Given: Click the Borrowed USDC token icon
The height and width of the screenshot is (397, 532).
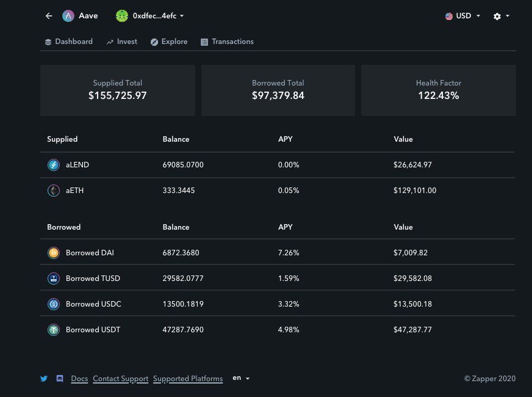Looking at the screenshot, I should 54,304.
